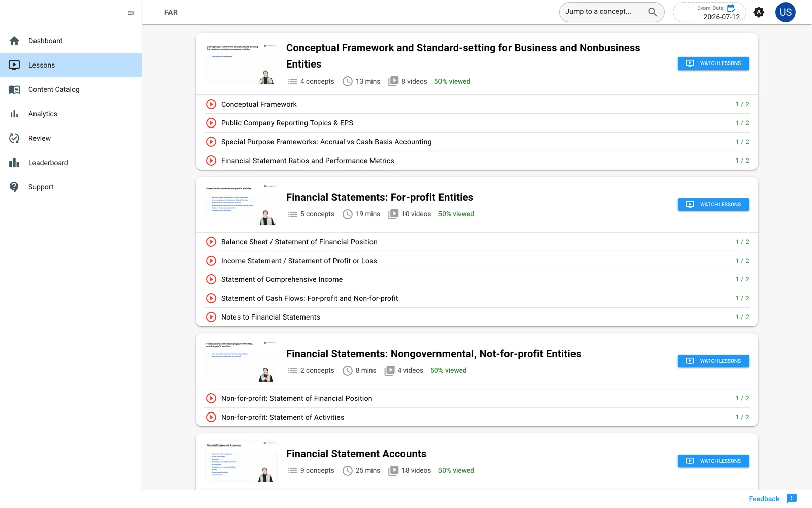This screenshot has height=508, width=812.
Task: Open Analytics bar chart icon
Action: click(14, 114)
